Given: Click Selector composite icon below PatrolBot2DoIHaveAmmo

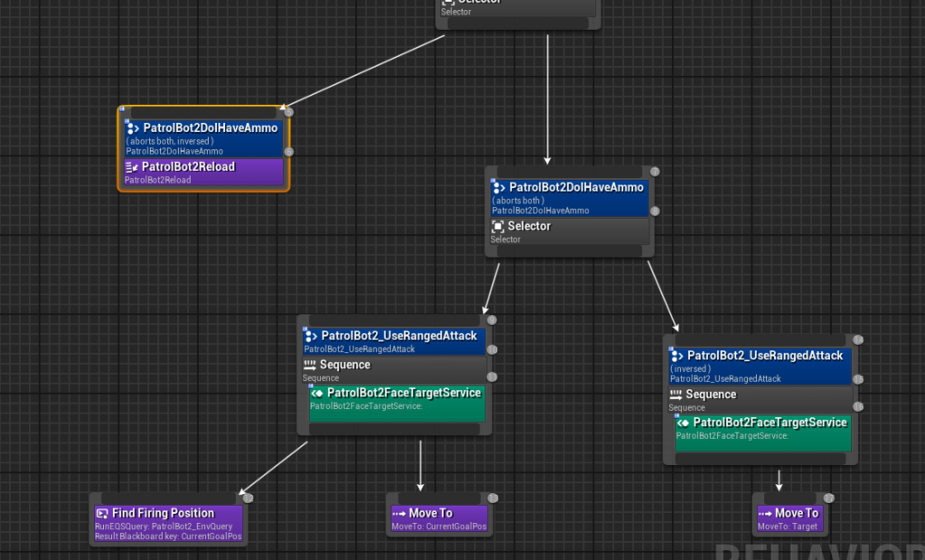Looking at the screenshot, I should [x=498, y=227].
